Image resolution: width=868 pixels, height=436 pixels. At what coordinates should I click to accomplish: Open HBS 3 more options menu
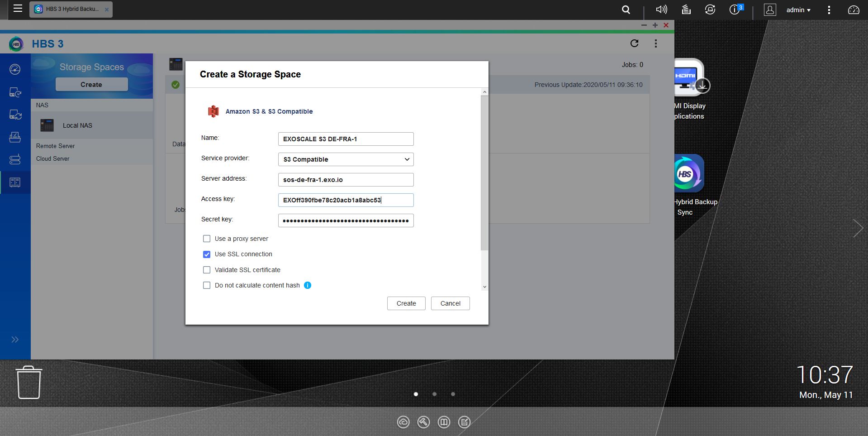click(655, 43)
